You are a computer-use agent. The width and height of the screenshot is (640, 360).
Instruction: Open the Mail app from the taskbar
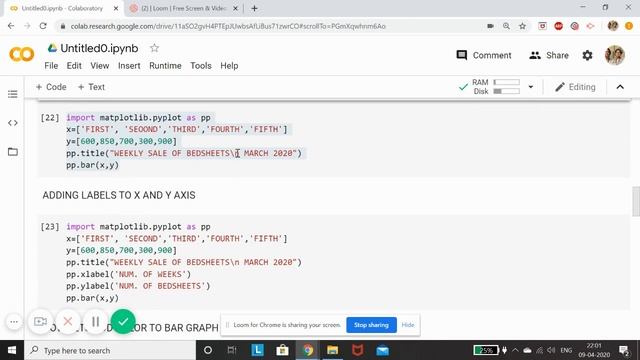click(382, 350)
